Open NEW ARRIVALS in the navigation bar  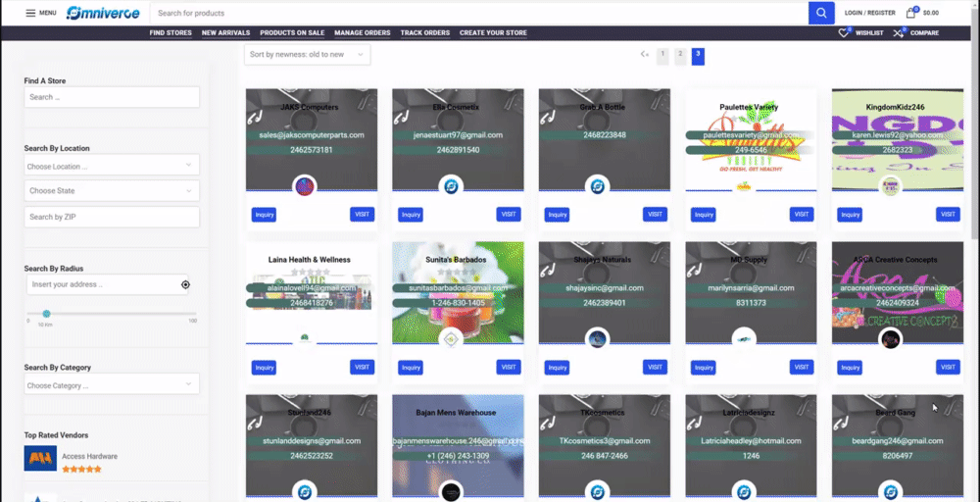[x=225, y=33]
